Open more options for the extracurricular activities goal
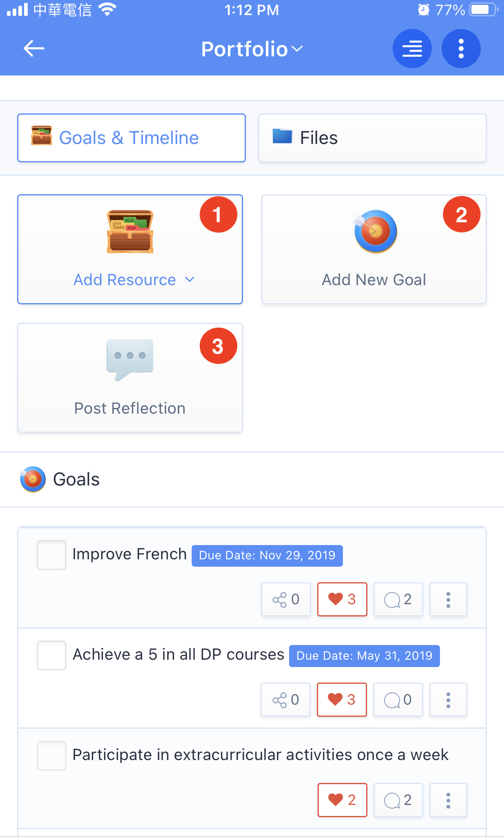This screenshot has width=504, height=838. click(x=448, y=800)
